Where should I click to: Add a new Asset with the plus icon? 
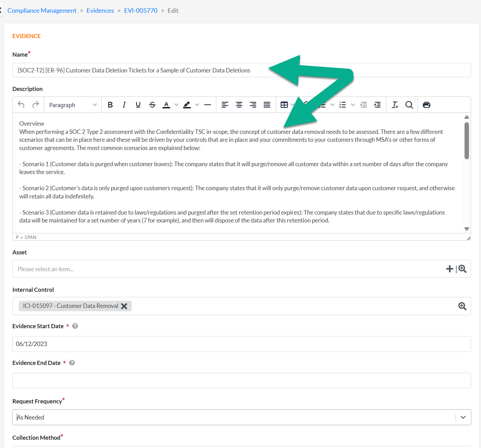coord(449,269)
